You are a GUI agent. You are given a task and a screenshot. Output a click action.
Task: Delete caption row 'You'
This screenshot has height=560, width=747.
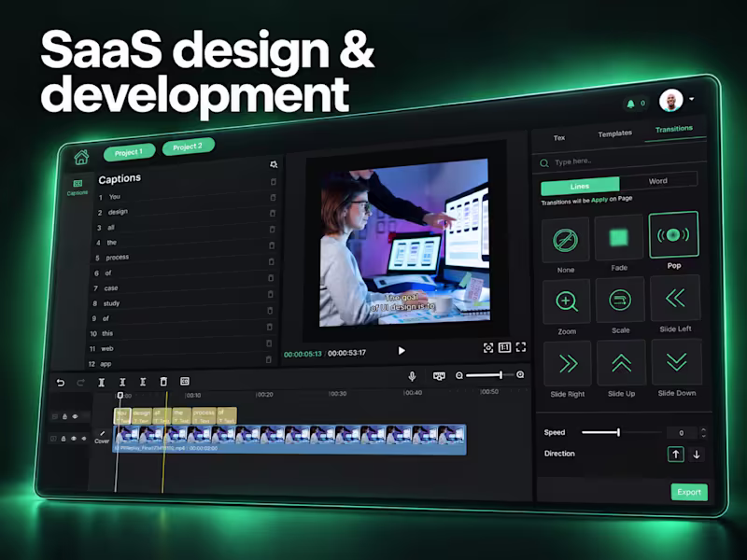point(274,182)
